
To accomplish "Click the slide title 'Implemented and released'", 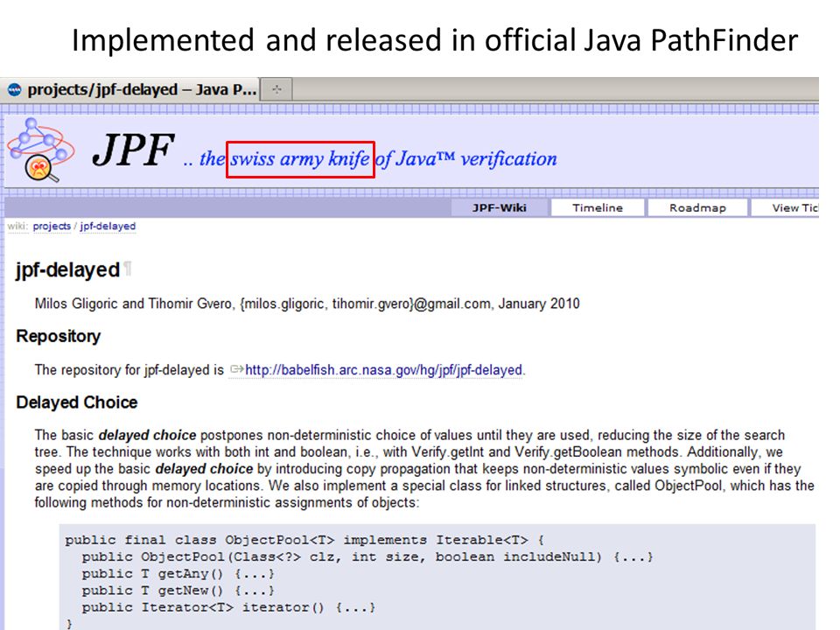I will coord(435,40).
